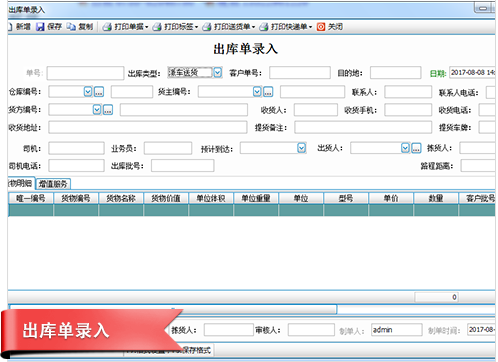Expand the 打印单据 dropdown arrow
This screenshot has width=498, height=362.
click(x=146, y=27)
